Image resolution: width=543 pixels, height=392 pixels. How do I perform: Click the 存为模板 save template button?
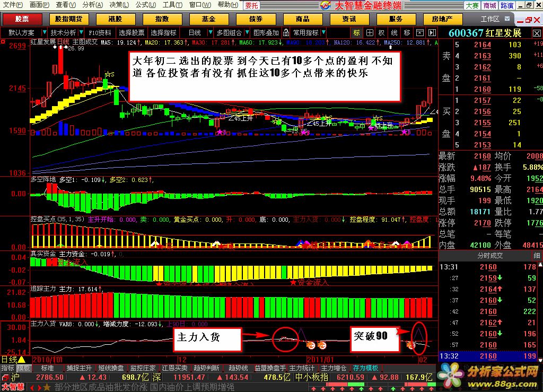click(x=365, y=368)
